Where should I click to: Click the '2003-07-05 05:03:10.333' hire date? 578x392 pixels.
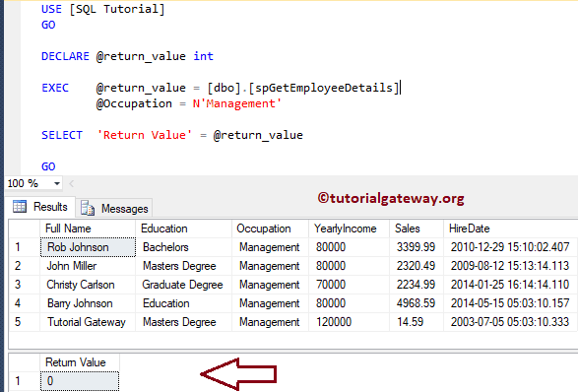510,322
